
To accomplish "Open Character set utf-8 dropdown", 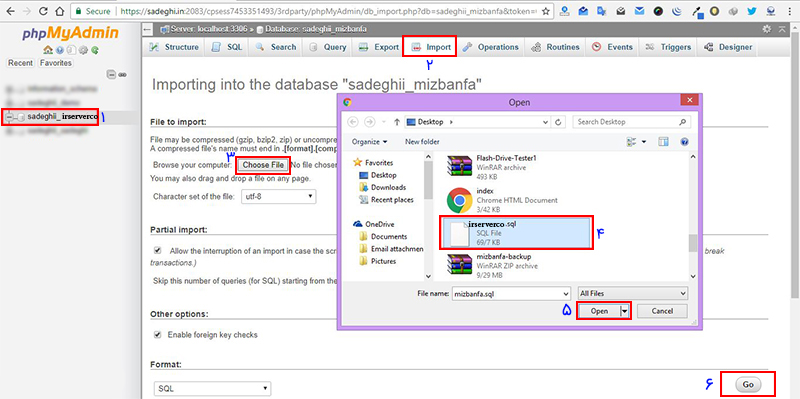I will (279, 196).
